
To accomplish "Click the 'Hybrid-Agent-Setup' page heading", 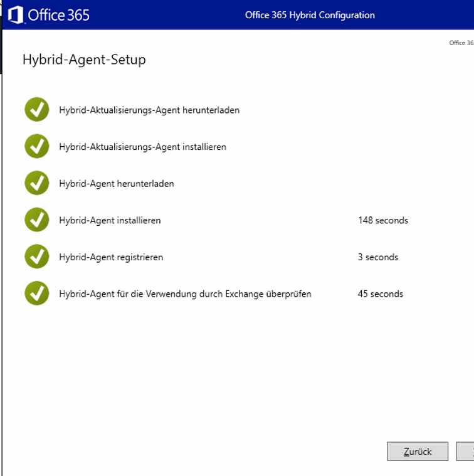I will click(84, 60).
